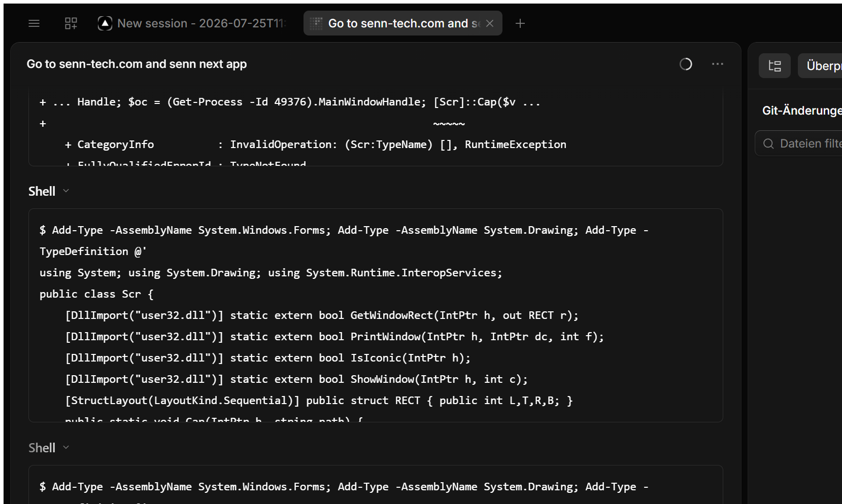
Task: Click the ShowWindow DllImport line
Action: coord(296,379)
